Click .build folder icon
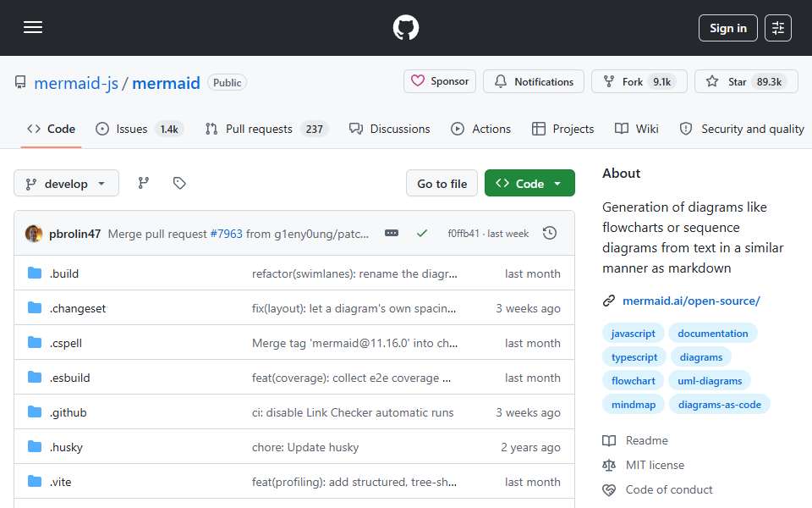 click(35, 273)
